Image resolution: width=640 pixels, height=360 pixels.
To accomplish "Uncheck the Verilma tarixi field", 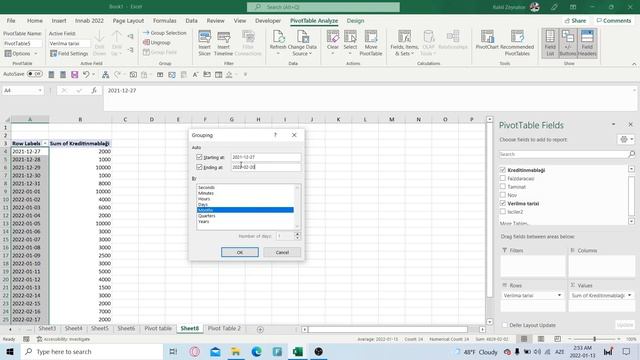I will point(503,203).
